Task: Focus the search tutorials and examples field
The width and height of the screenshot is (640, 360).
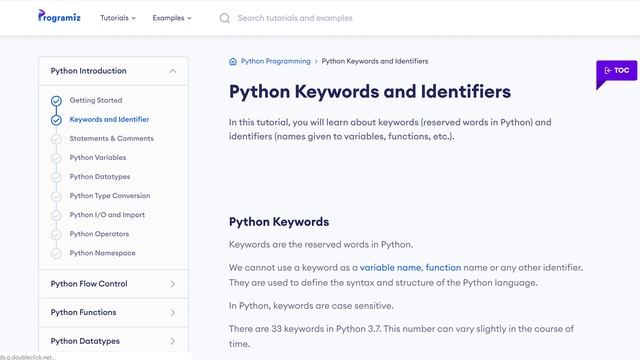Action: coord(295,18)
